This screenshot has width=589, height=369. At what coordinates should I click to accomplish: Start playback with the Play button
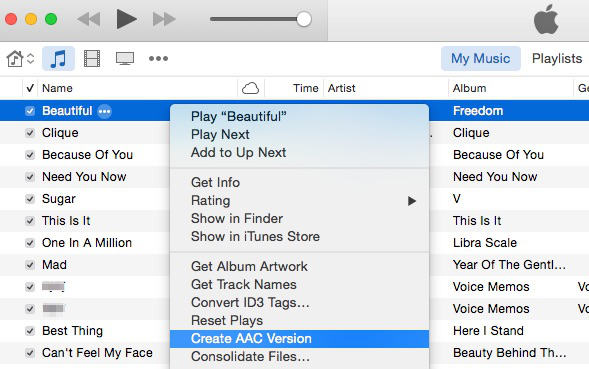click(126, 19)
